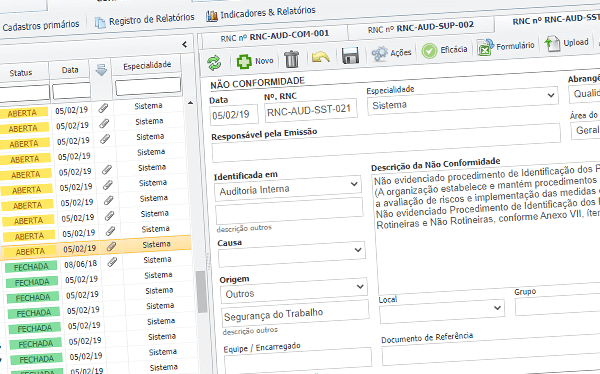This screenshot has width=600, height=374.
Task: Click the description field under Identificada em
Action: [x=289, y=211]
